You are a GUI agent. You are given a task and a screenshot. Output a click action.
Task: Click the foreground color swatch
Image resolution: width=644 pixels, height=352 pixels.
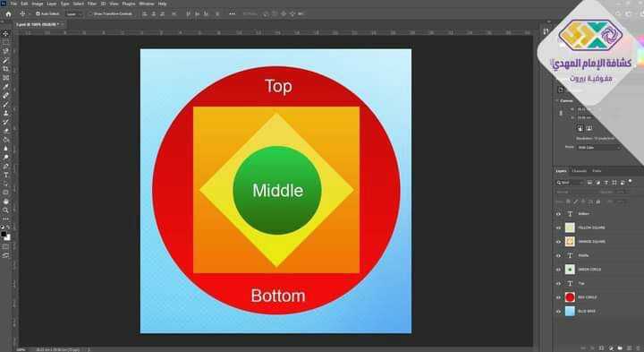(4, 235)
